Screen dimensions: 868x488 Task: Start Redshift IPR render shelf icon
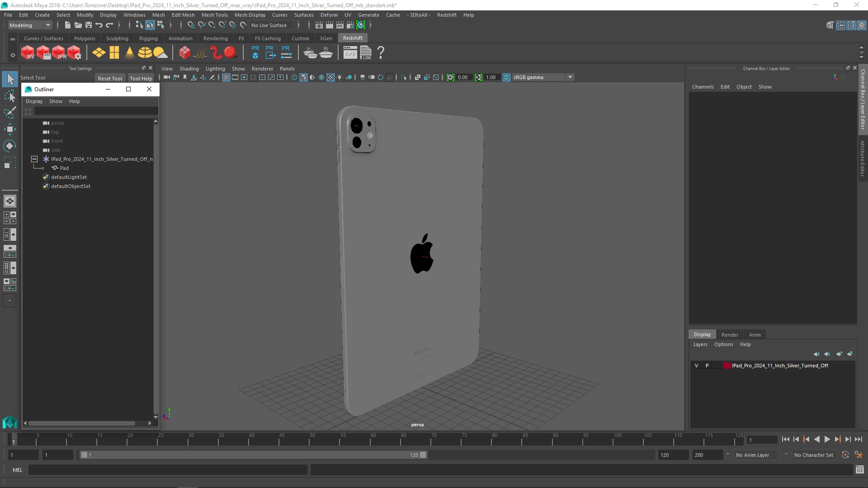pos(59,53)
